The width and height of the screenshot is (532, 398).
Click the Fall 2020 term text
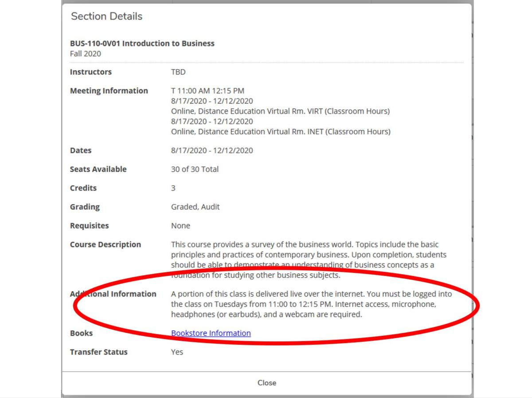tap(85, 54)
